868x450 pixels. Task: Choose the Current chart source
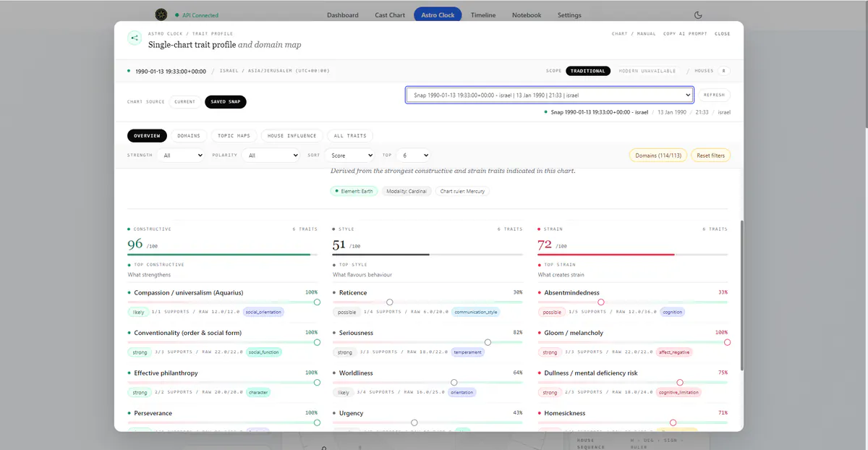[x=185, y=102]
